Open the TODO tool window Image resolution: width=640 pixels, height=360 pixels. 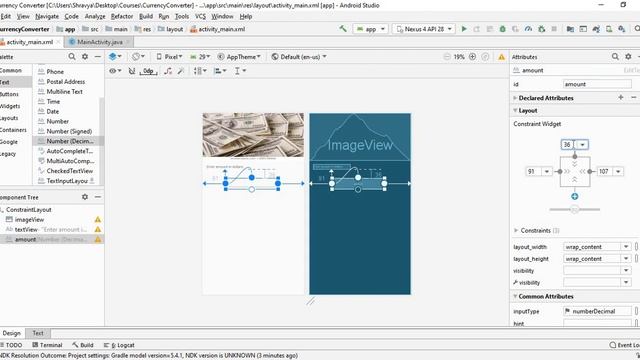11,345
